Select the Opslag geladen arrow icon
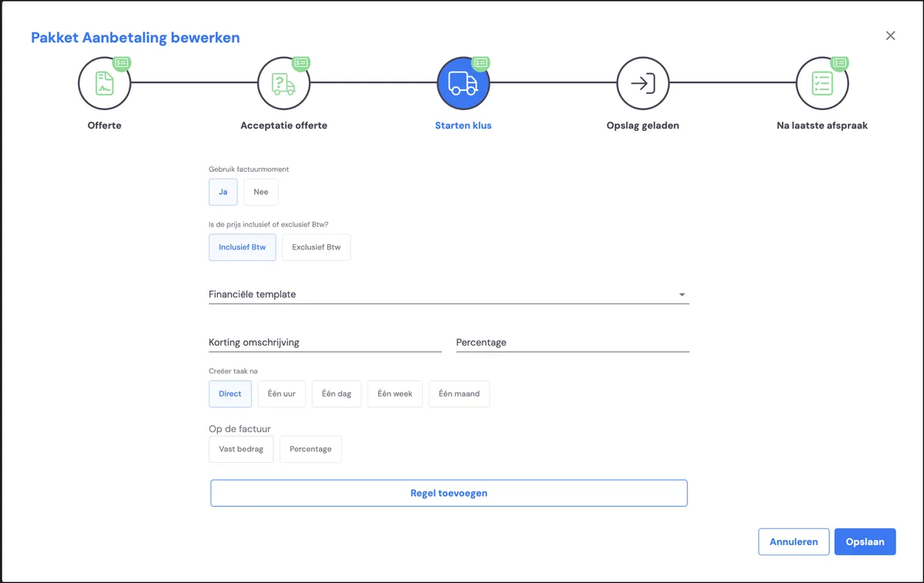The width and height of the screenshot is (924, 583). 643,83
